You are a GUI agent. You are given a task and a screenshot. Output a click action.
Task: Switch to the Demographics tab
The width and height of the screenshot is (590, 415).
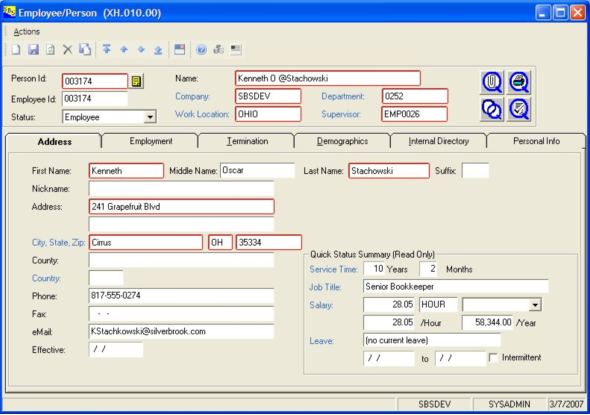coord(342,141)
